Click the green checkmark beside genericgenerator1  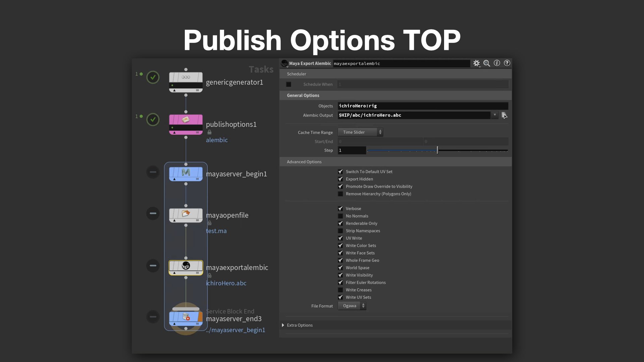pos(153,77)
